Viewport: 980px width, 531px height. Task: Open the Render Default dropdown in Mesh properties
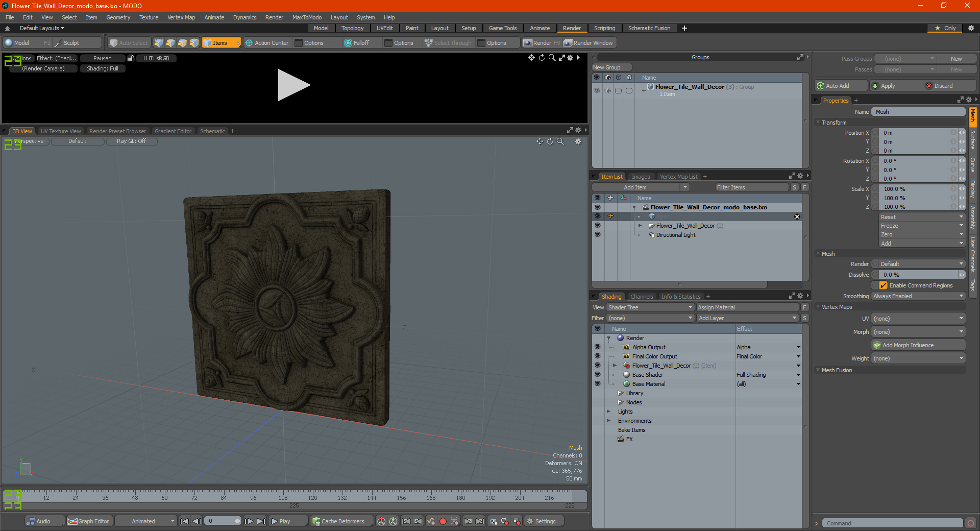click(922, 264)
